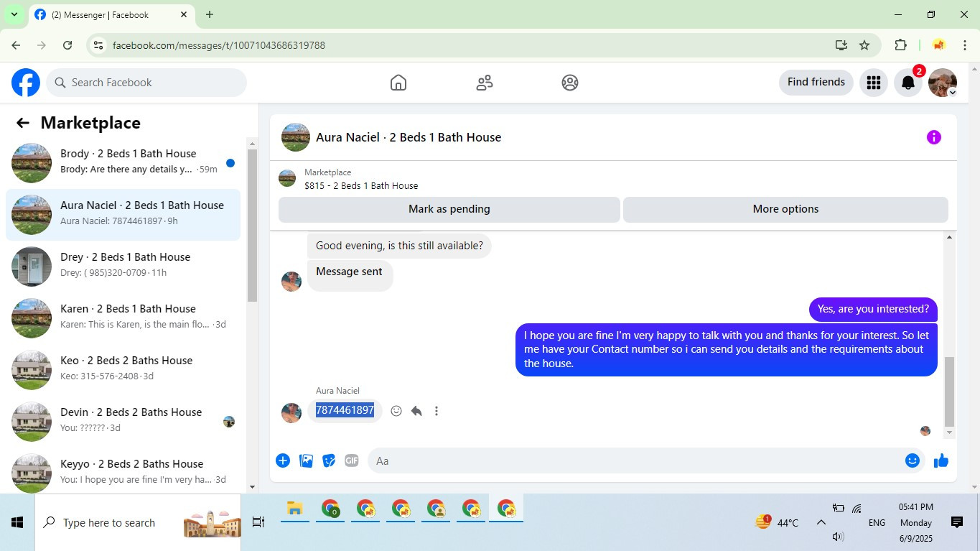Open Devin's 2 Beds 2 Baths conversation
980x551 pixels.
coord(123,422)
